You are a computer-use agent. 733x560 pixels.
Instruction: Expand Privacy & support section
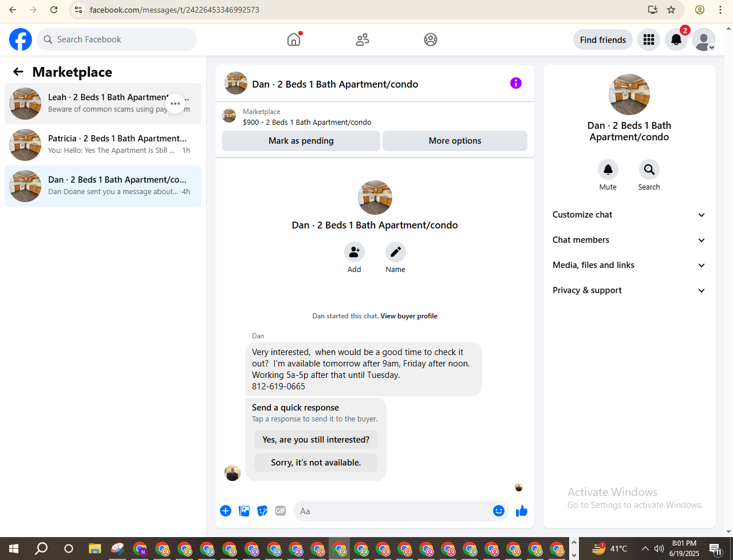pyautogui.click(x=629, y=290)
